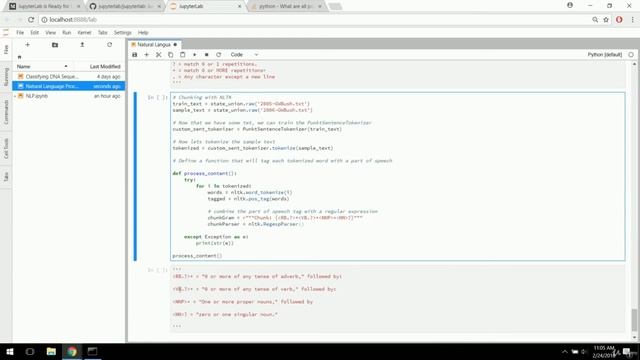Open the Edit menu
The image size is (640, 360).
pos(35,33)
